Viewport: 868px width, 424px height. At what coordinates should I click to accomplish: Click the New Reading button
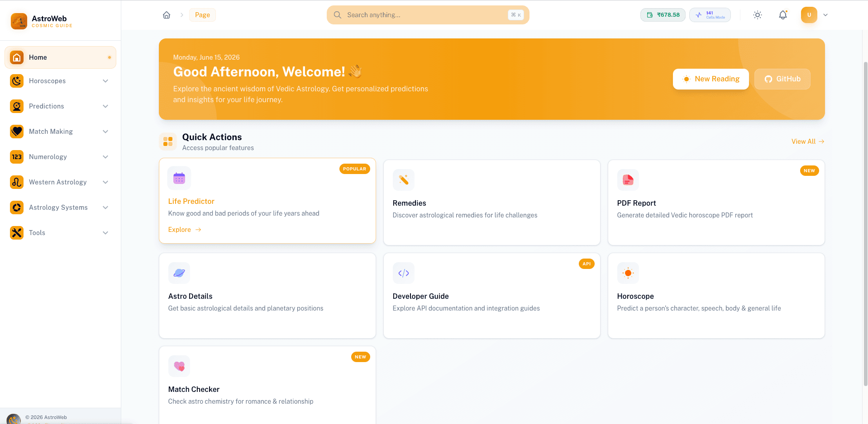tap(711, 79)
